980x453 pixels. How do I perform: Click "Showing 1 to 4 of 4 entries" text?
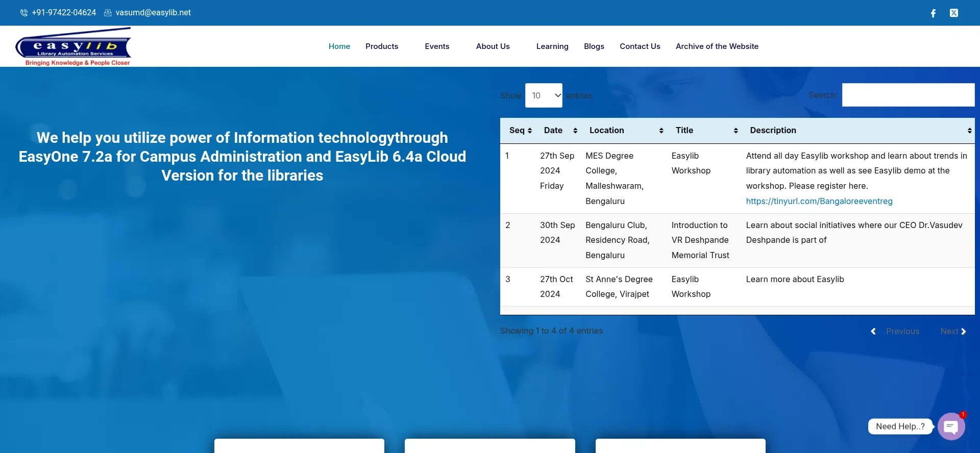pos(551,331)
